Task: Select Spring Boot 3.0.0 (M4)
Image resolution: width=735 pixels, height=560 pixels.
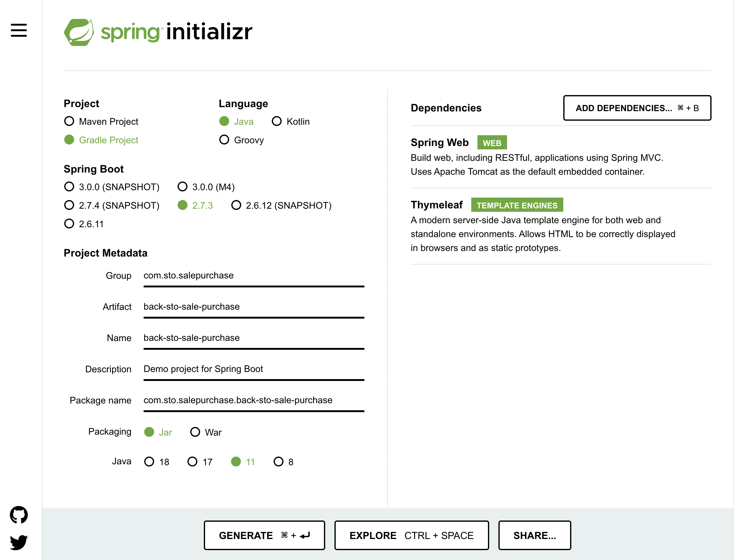Action: click(x=183, y=187)
